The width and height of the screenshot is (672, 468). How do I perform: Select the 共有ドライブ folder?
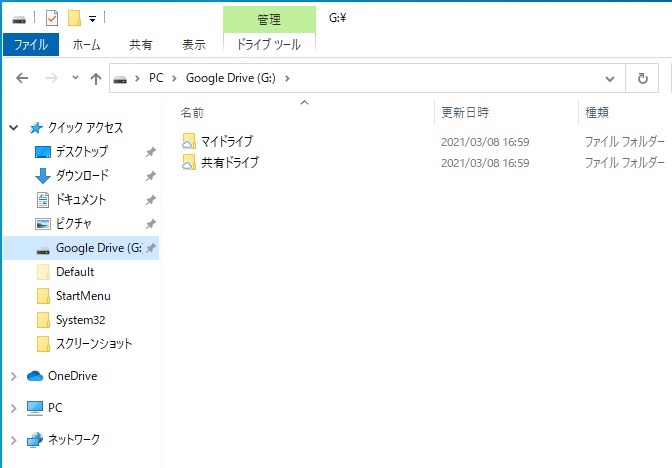point(229,162)
